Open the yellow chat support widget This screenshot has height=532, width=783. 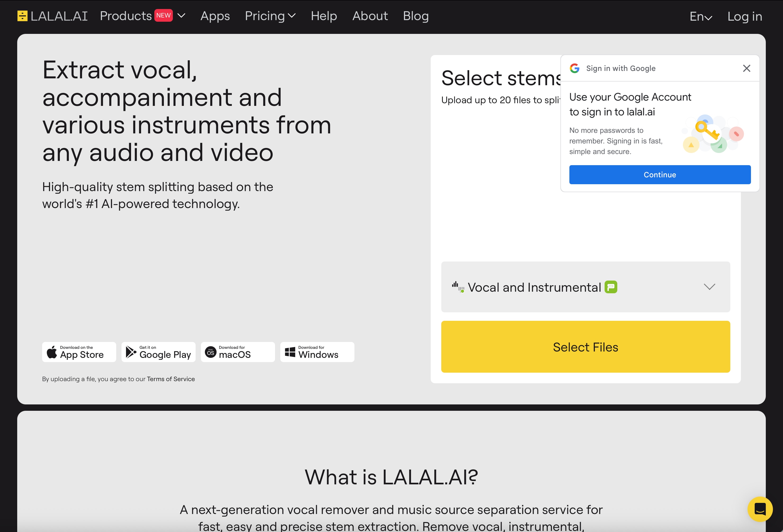[x=760, y=509]
